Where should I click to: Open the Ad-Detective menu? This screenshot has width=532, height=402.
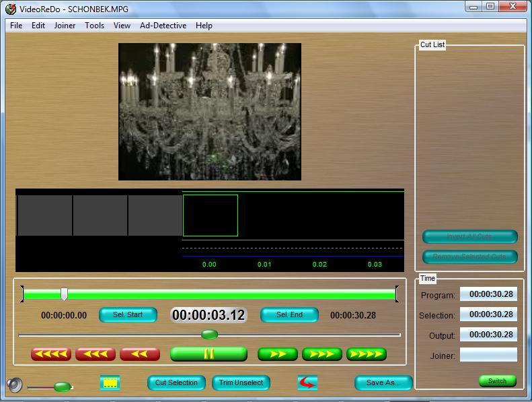[x=163, y=26]
